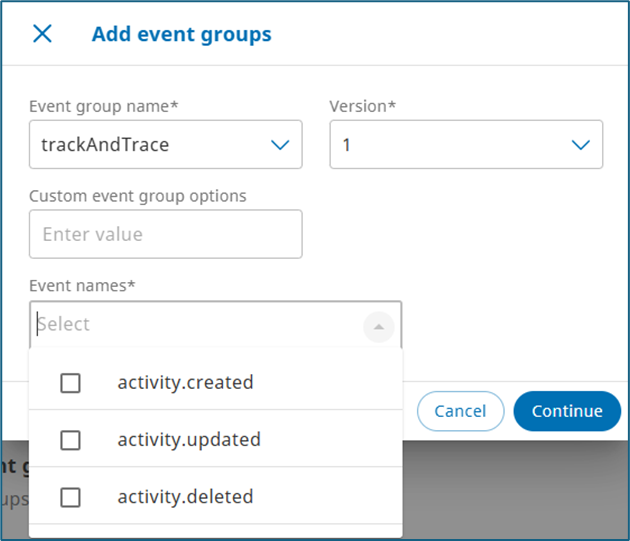This screenshot has width=630, height=541.
Task: Collapse the Event names list with round arrow
Action: click(378, 325)
